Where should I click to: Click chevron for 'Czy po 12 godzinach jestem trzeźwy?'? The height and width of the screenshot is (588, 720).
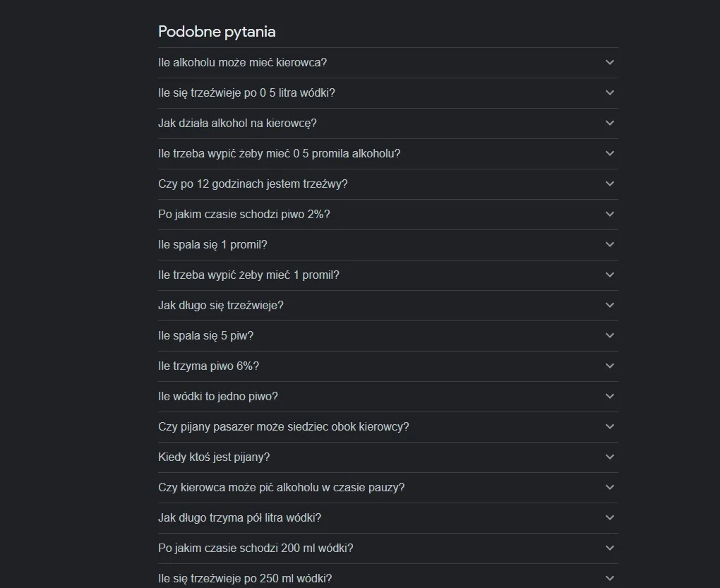coord(609,184)
